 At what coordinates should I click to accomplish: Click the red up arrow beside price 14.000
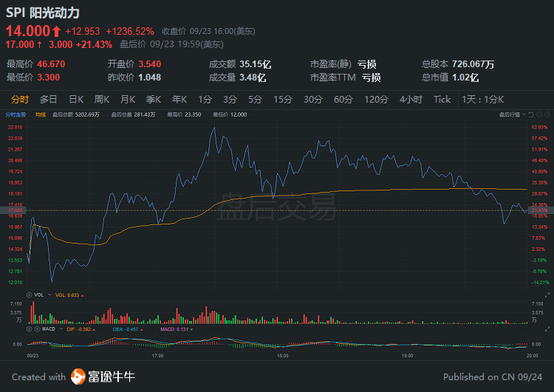[56, 31]
